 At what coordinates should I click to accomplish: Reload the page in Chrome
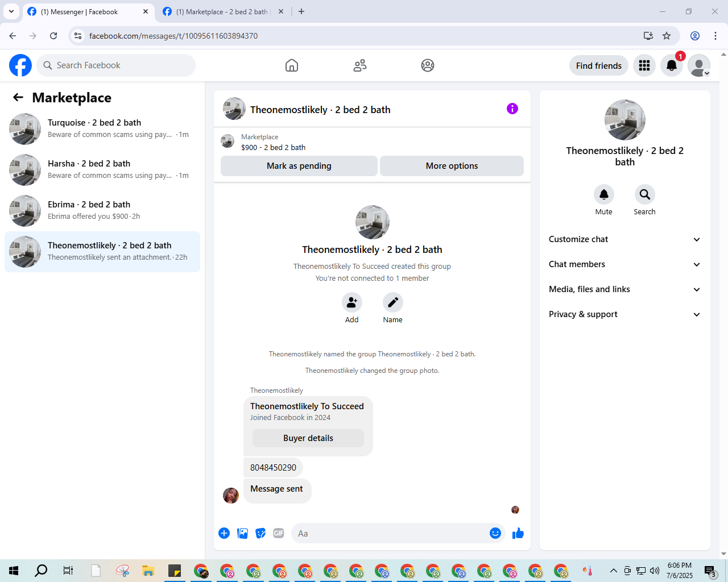tap(53, 36)
